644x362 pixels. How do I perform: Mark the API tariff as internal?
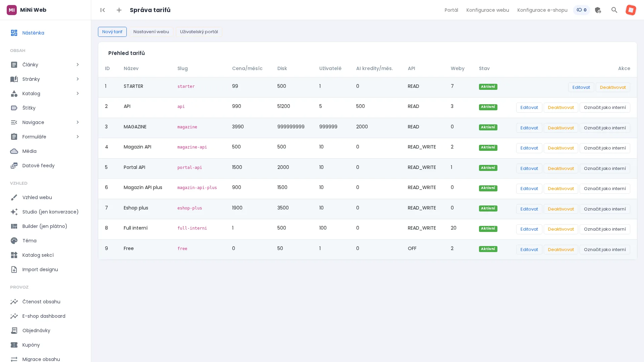(x=604, y=108)
